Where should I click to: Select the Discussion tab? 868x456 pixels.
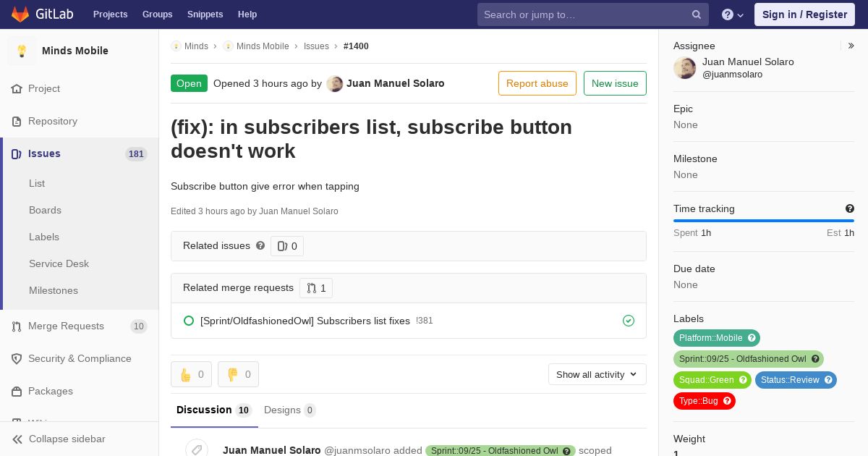tap(214, 410)
